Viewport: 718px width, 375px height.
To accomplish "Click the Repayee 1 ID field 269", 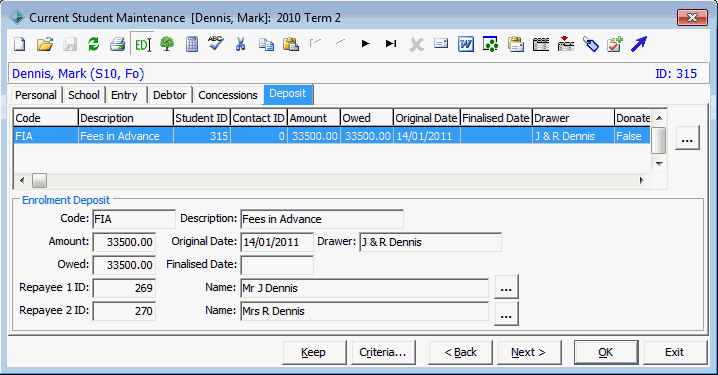I will (124, 288).
